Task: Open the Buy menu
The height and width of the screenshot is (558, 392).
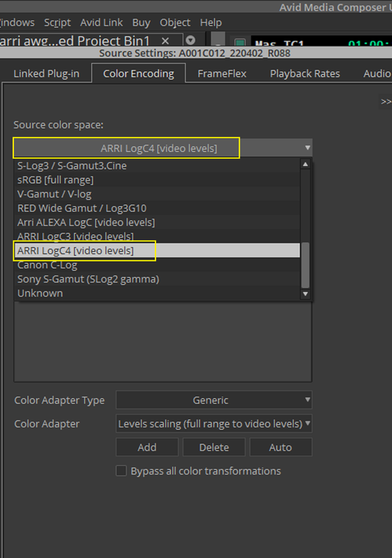Action: point(141,23)
